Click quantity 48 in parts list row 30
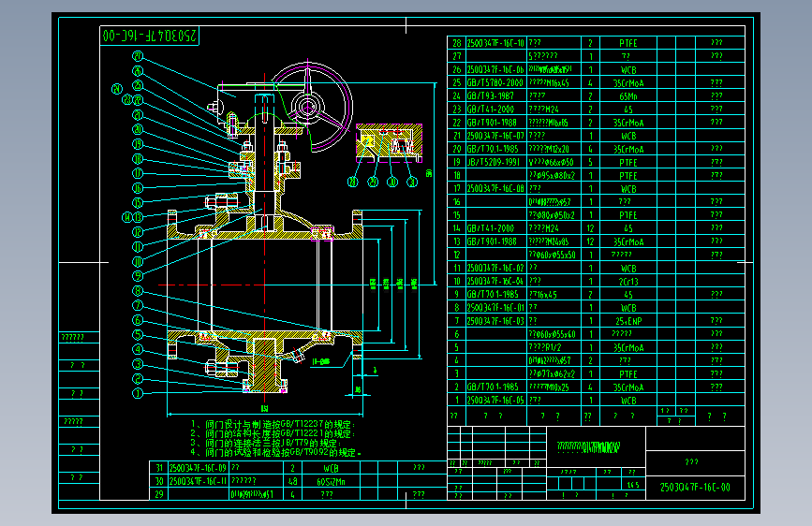Viewport: 812px width, 526px height. tap(292, 481)
